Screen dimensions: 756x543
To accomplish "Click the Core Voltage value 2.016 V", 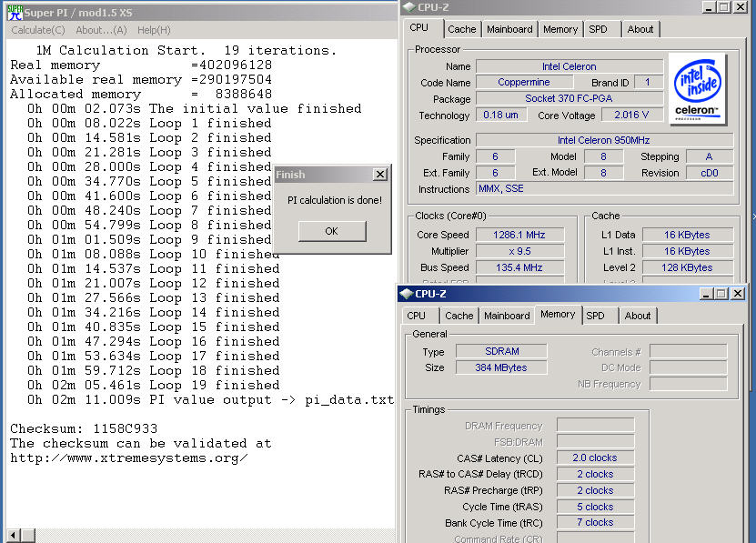I will click(631, 115).
